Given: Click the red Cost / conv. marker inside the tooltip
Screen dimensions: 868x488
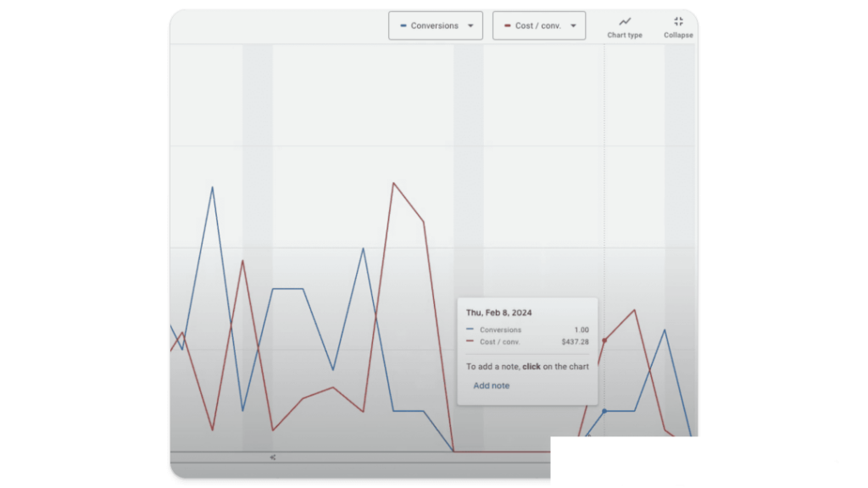Looking at the screenshot, I should (471, 341).
